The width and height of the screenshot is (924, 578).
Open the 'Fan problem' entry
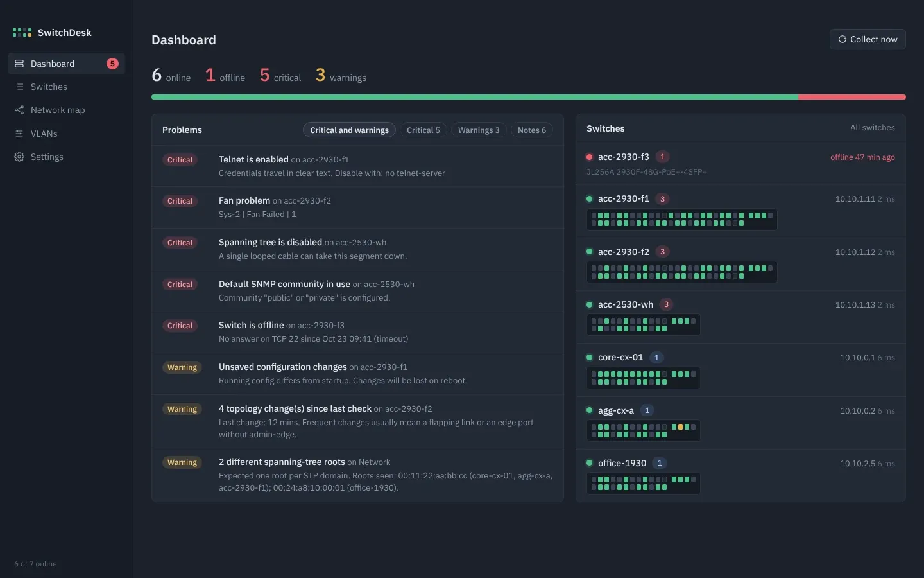coord(358,207)
